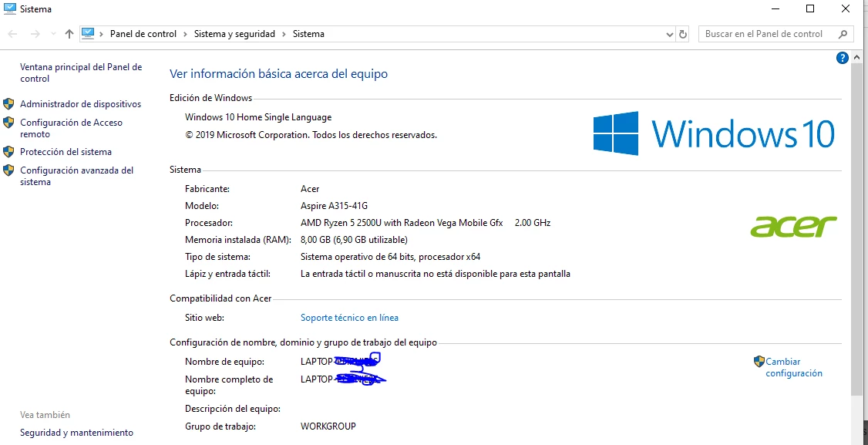
Task: Open Ventana principal del Panel de control
Action: point(81,72)
